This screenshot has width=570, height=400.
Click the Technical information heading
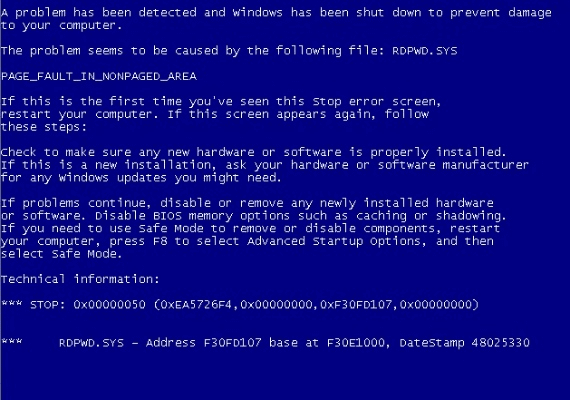point(80,279)
